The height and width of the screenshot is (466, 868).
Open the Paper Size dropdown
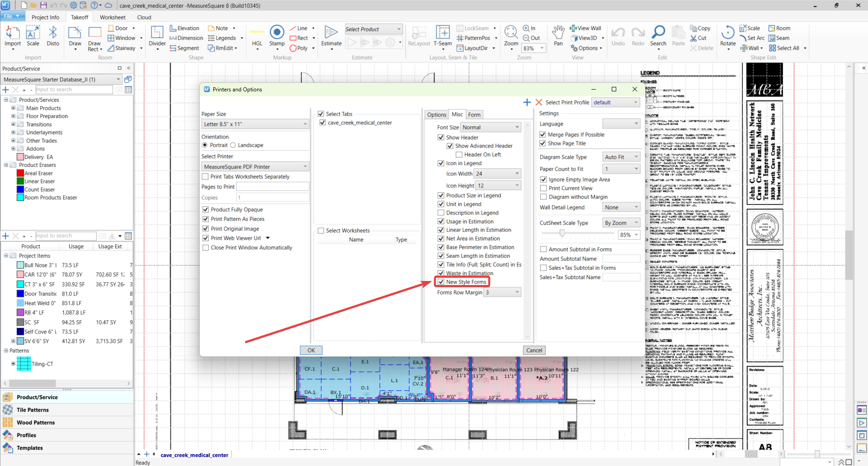point(255,124)
